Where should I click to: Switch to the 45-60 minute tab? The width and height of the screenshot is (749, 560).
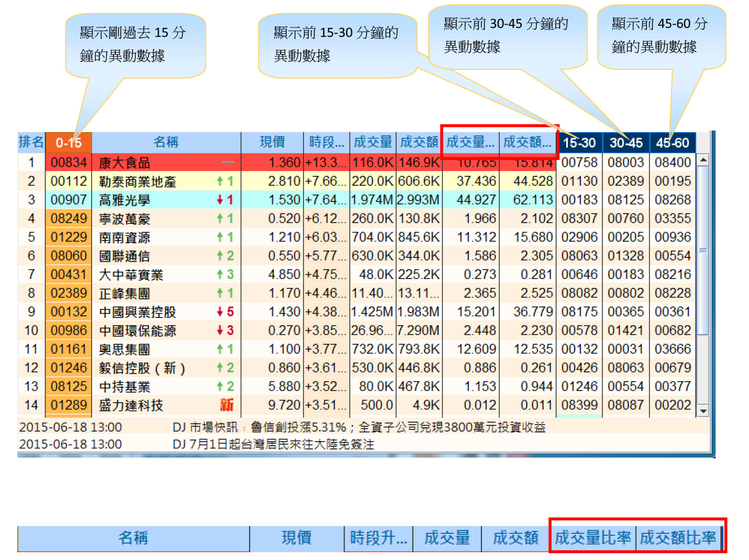click(673, 143)
